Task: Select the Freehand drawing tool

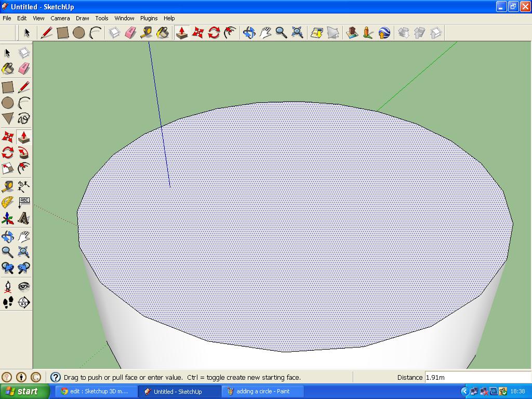Action: [24, 118]
